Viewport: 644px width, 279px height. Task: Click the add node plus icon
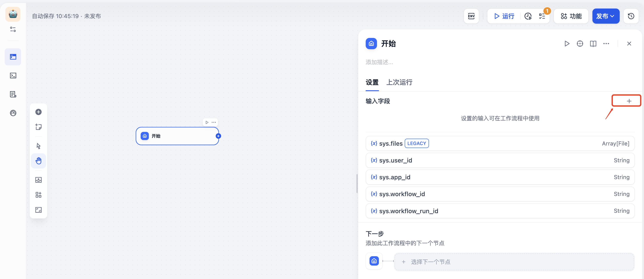pyautogui.click(x=38, y=112)
